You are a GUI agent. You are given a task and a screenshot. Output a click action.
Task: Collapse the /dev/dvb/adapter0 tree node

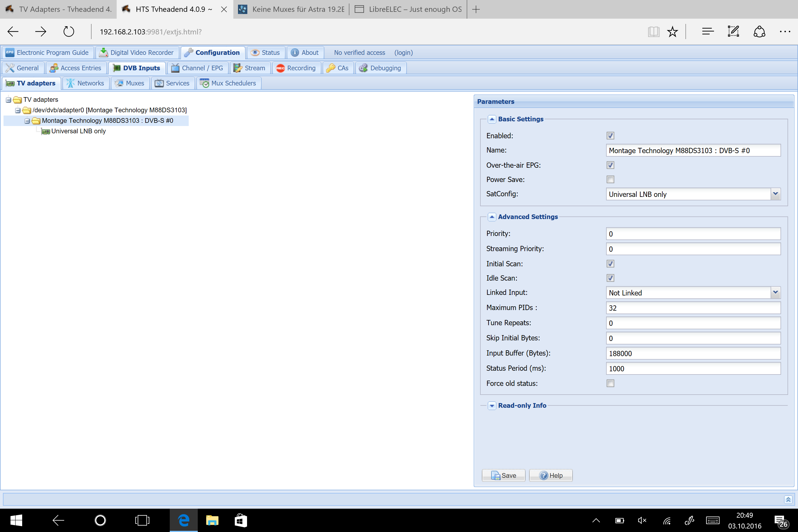(17, 110)
